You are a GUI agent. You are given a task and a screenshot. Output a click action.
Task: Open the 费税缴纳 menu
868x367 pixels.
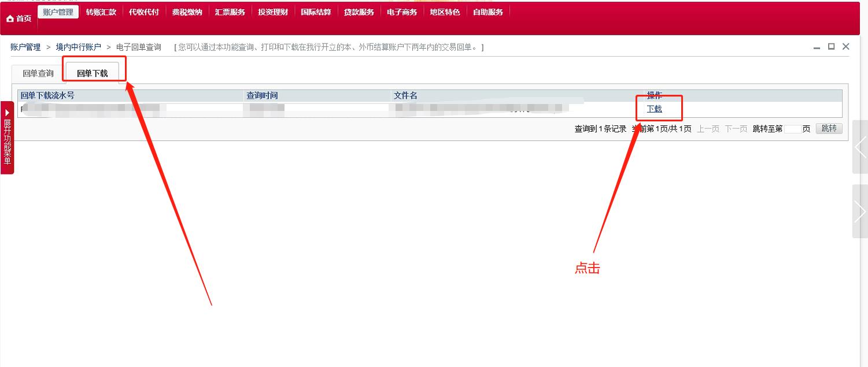click(187, 11)
